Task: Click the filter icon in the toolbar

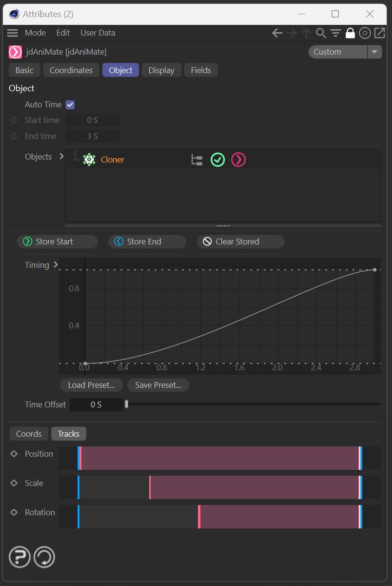Action: (335, 33)
